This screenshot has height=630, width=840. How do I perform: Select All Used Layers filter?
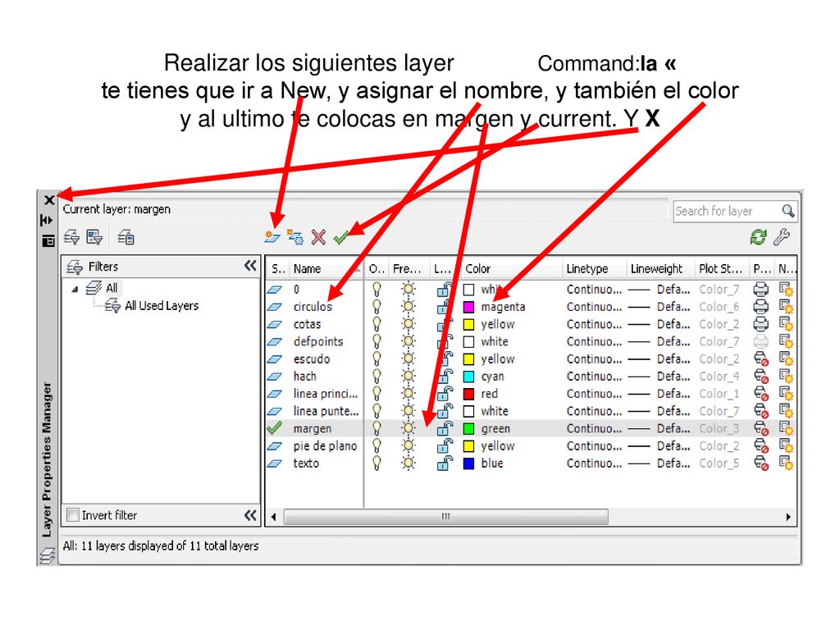click(162, 306)
